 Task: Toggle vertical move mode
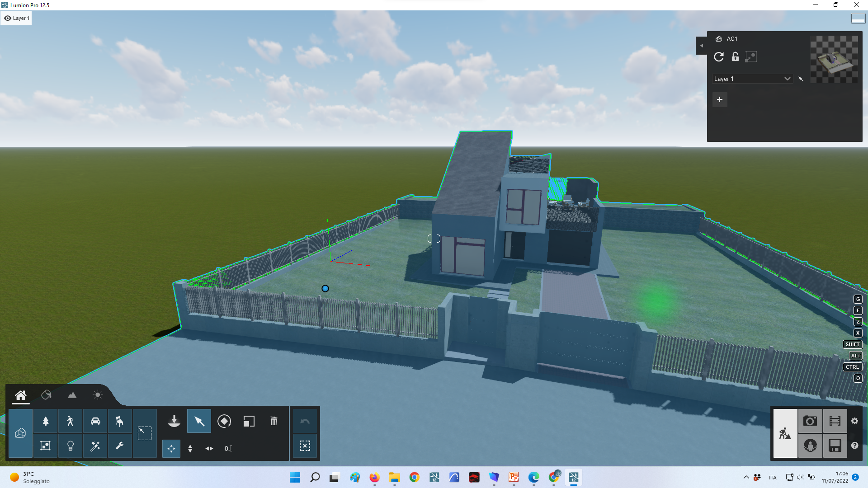tap(190, 449)
